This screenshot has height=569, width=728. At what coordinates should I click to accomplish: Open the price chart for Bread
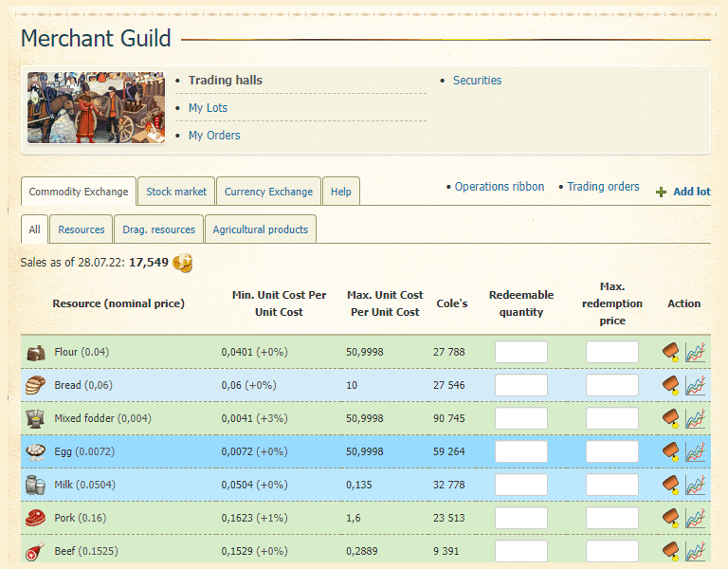696,385
